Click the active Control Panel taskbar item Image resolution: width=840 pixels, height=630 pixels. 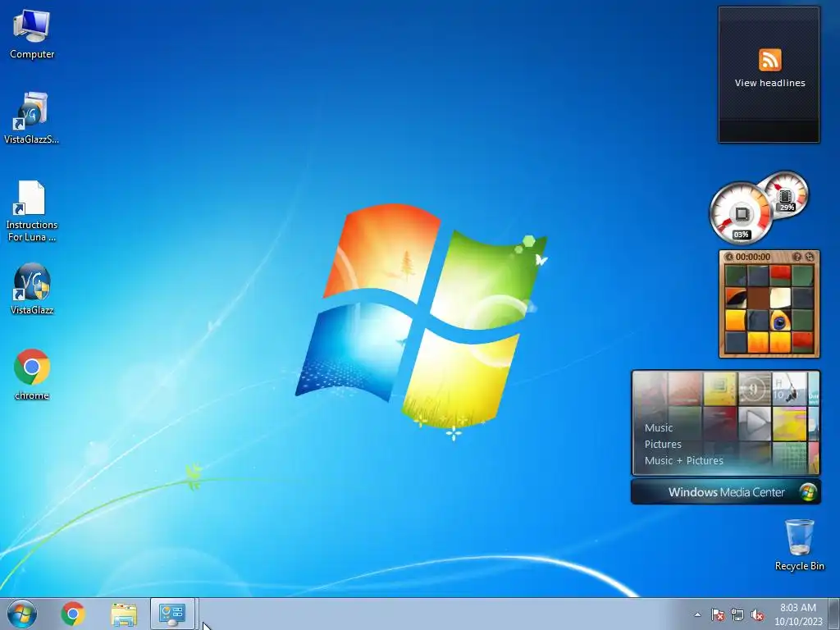point(172,614)
